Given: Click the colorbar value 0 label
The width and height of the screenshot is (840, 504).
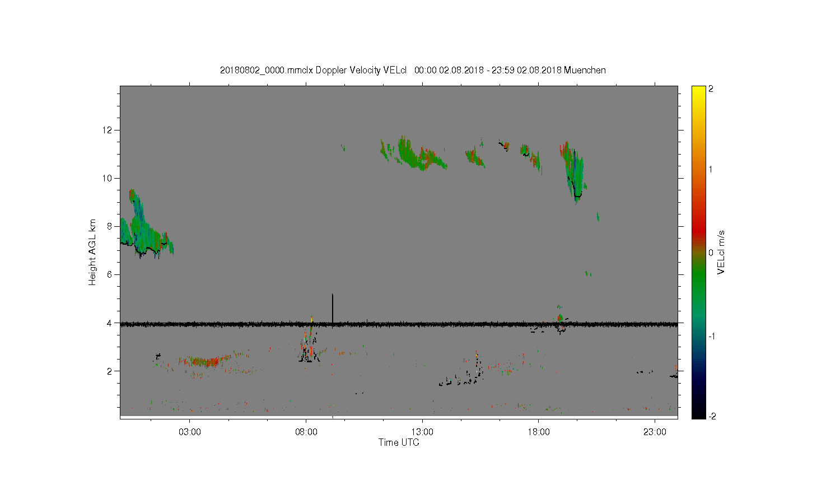Looking at the screenshot, I should pyautogui.click(x=711, y=253).
